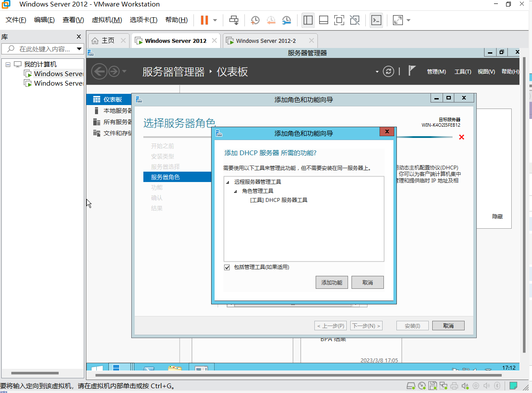Screen dimensions: 532x393
Task: Open the 工具(T) menu in Server Manager
Action: pos(463,72)
